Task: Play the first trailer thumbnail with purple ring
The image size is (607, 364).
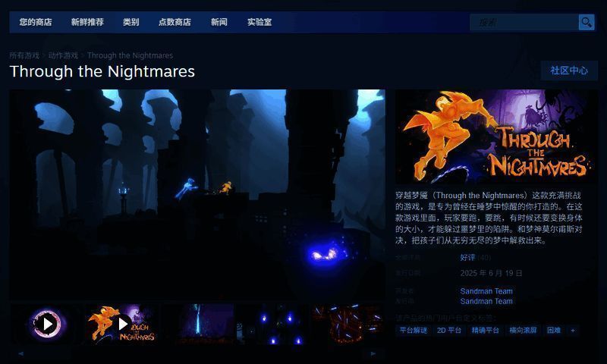Action: click(47, 324)
